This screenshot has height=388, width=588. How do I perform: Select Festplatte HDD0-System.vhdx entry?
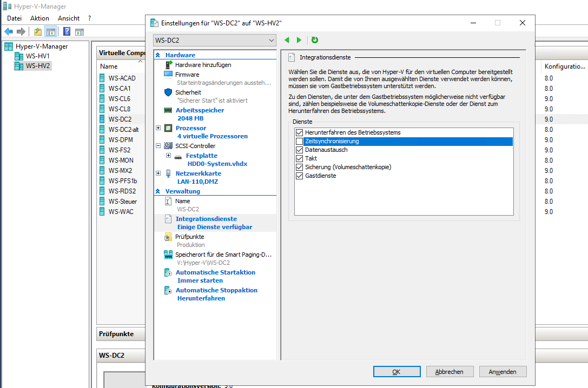tap(217, 159)
